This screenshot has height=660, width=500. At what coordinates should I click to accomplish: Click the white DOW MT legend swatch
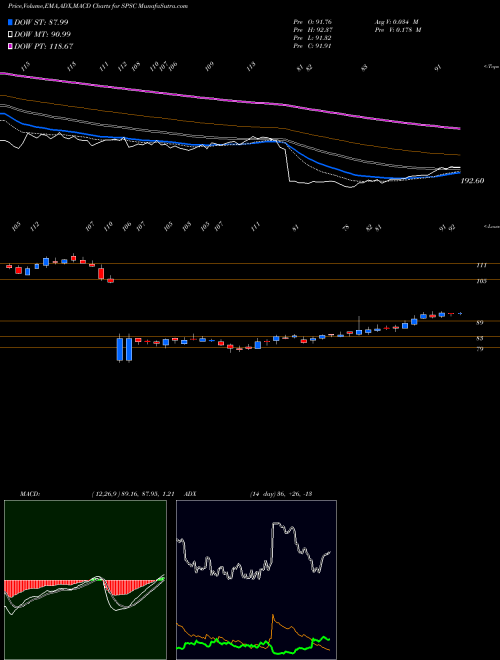click(10, 35)
